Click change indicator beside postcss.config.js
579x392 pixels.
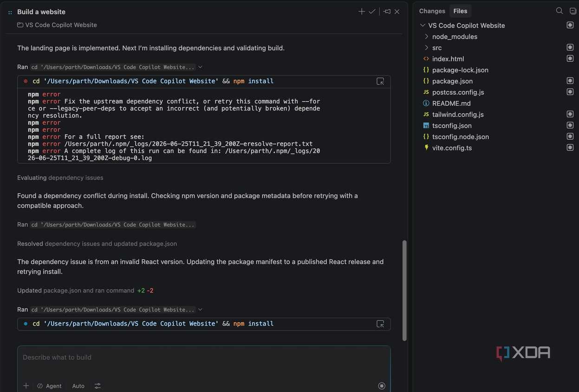[570, 92]
